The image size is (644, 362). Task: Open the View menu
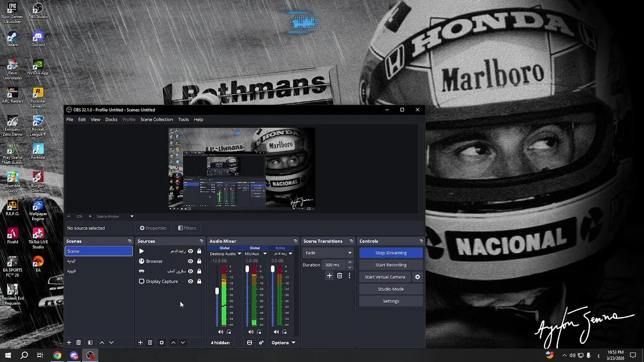pyautogui.click(x=95, y=119)
